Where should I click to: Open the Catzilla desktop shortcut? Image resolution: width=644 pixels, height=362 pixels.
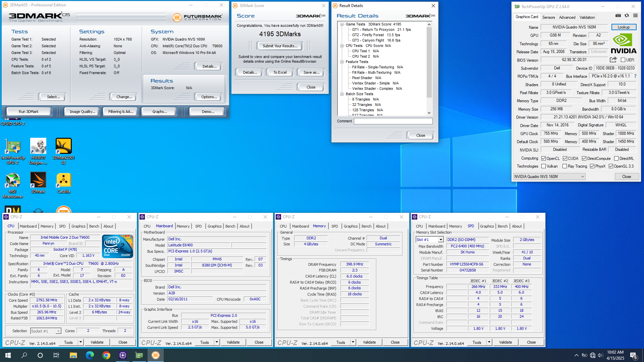coord(63,183)
